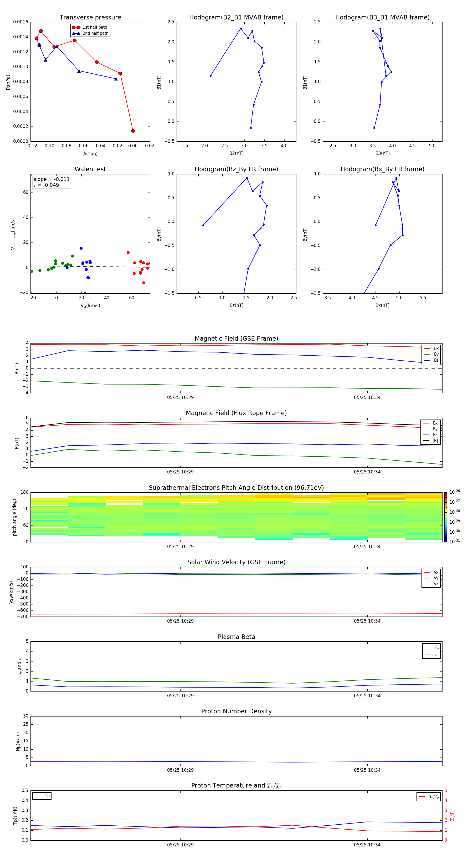
Task: Click 'Vz' in solar wind legend
Action: pos(431,584)
